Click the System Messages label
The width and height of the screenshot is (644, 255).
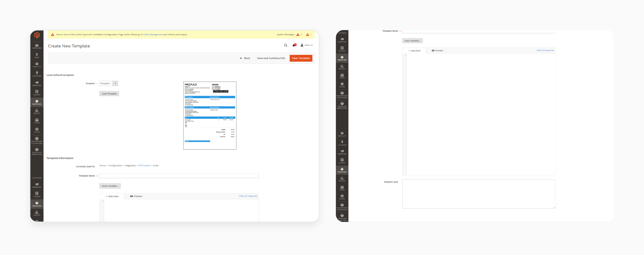286,35
